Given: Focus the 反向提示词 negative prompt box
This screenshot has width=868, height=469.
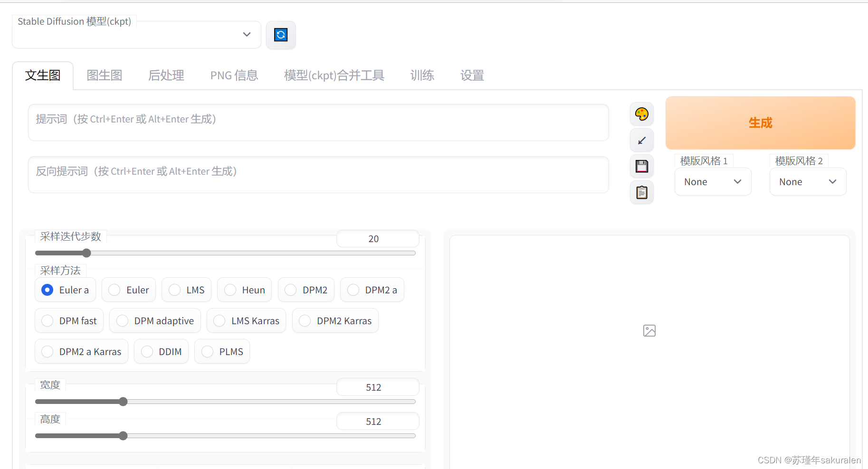Looking at the screenshot, I should coord(318,175).
